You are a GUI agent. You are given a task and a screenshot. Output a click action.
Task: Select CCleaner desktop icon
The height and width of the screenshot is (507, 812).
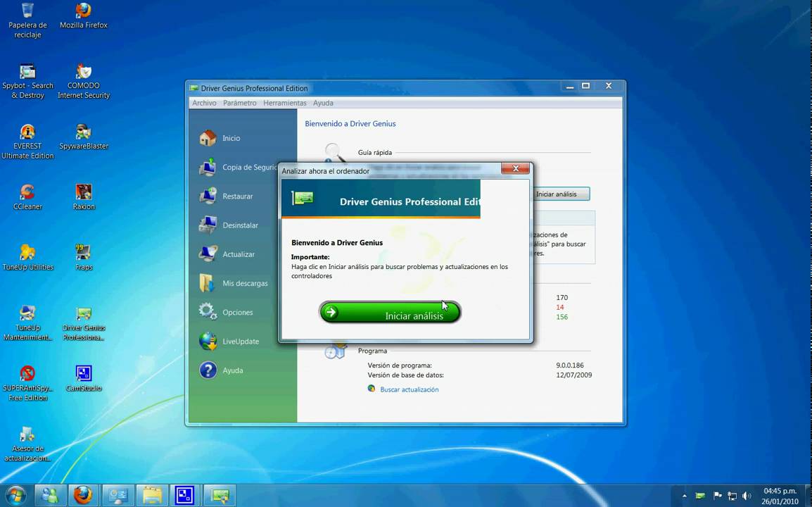click(27, 197)
